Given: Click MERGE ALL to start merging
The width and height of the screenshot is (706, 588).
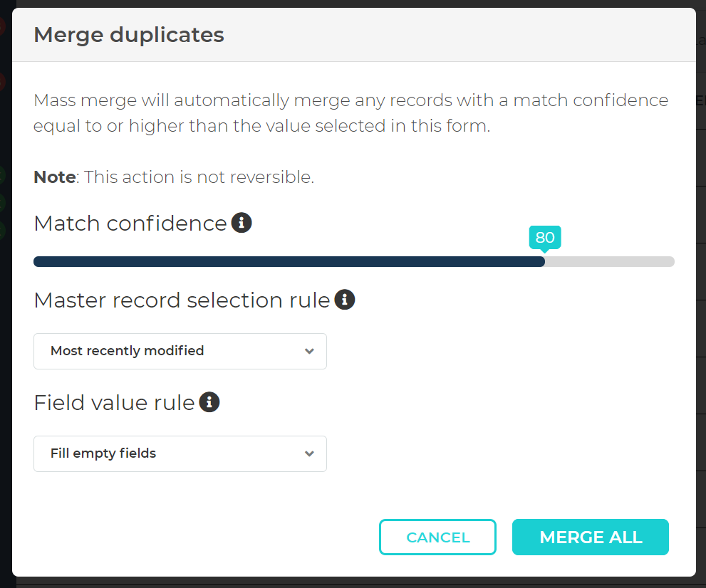Looking at the screenshot, I should 590,537.
